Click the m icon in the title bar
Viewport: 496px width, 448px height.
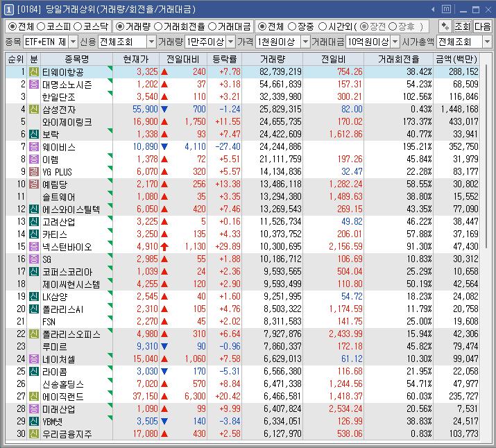pos(446,9)
